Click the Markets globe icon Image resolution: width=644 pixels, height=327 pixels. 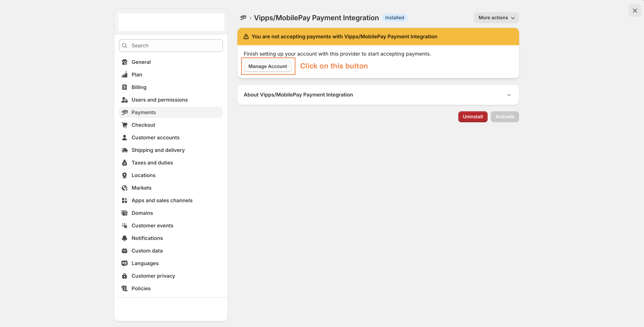pos(125,188)
